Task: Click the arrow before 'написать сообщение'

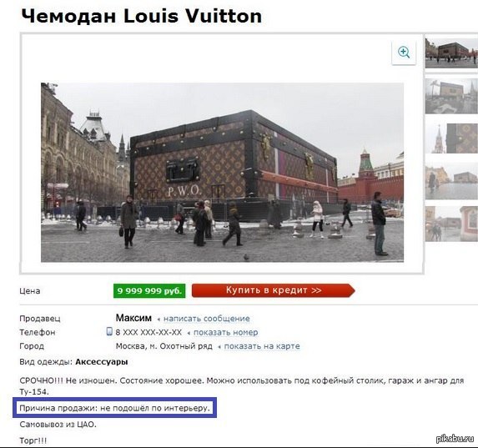Action: [x=158, y=320]
